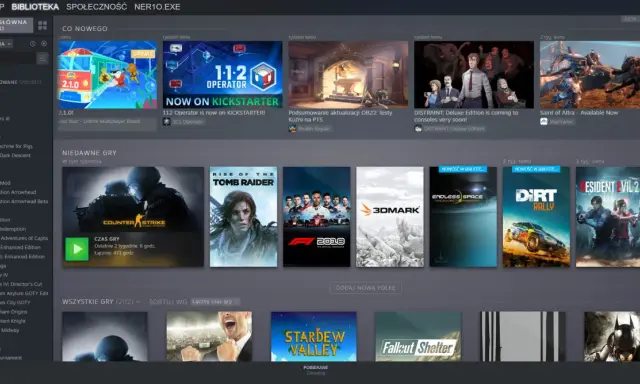Open 3DMark cover
Image resolution: width=640 pixels, height=384 pixels.
click(390, 217)
